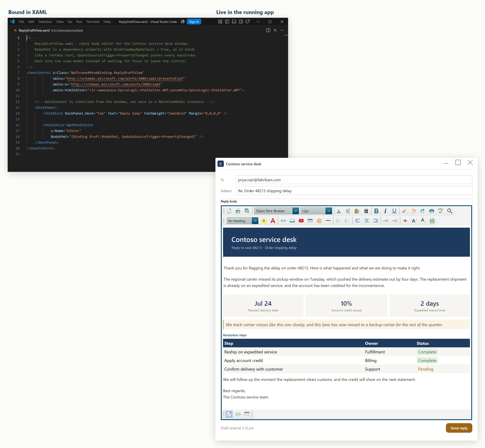The height and width of the screenshot is (448, 485).
Task: Switch to the Preview tab
Action: 247,414
